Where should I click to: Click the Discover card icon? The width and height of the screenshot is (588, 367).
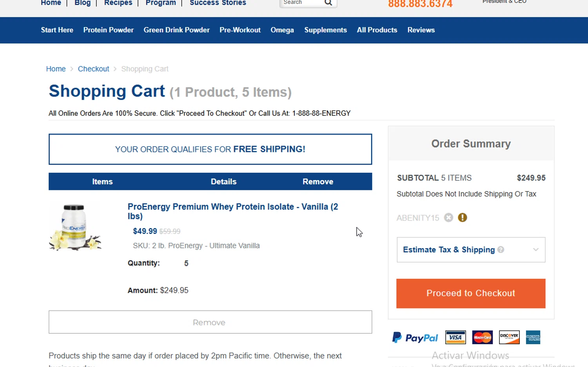(x=509, y=337)
